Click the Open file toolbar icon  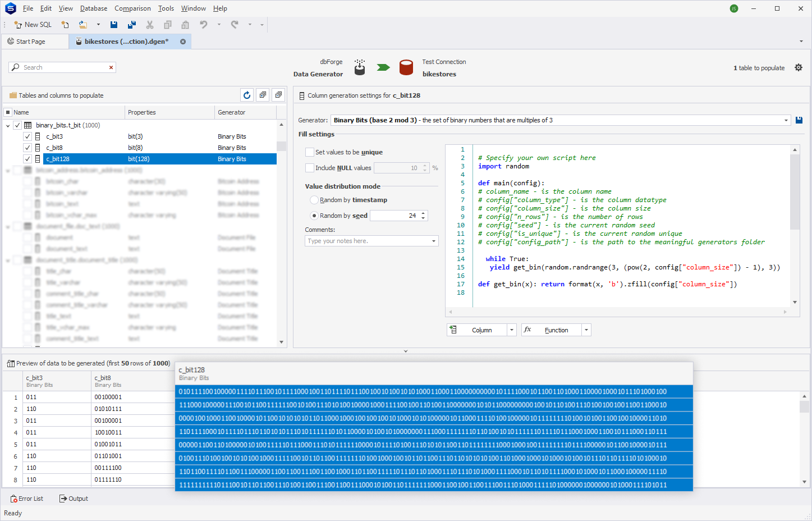83,25
